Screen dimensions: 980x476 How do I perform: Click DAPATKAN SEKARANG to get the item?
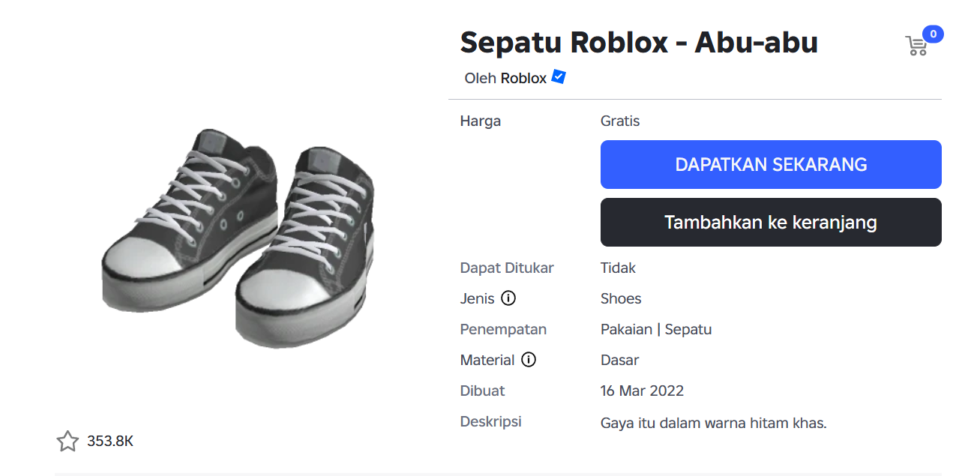[x=771, y=164]
